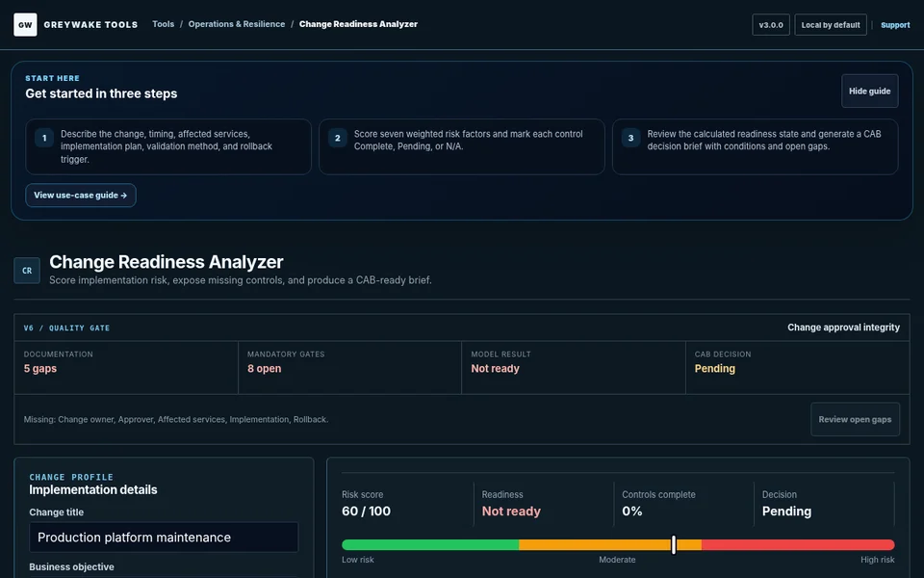Open the View use-case guide button
The image size is (924, 578).
pos(81,196)
